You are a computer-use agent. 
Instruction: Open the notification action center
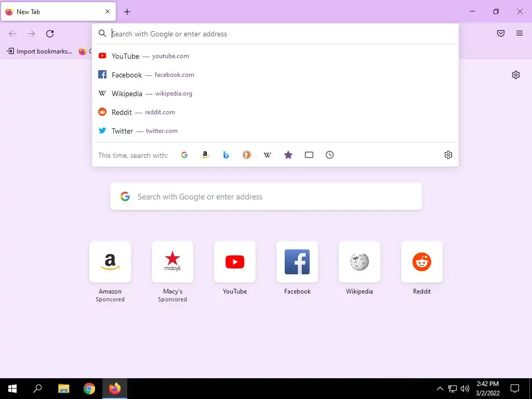pyautogui.click(x=515, y=389)
